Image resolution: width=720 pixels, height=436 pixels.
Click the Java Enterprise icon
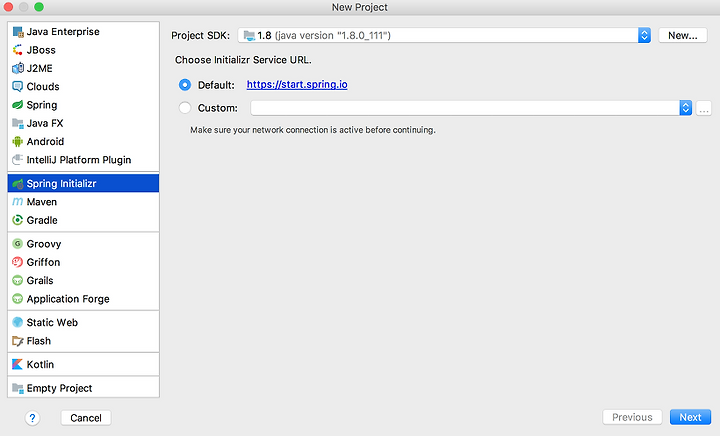tap(18, 32)
